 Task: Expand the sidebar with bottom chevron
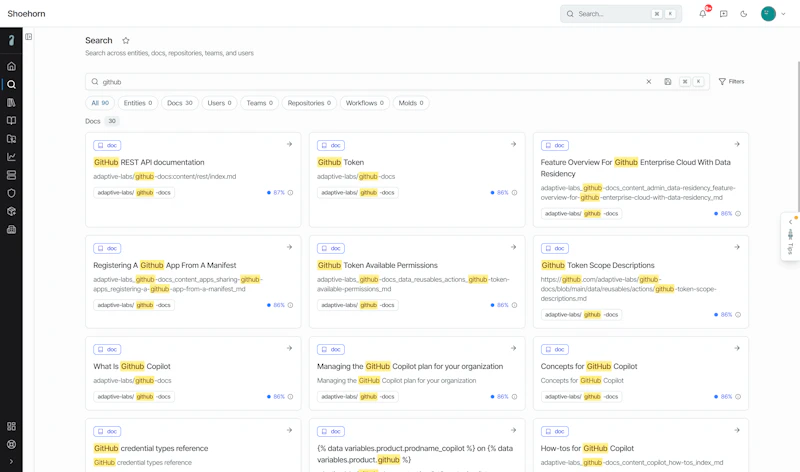(11, 461)
